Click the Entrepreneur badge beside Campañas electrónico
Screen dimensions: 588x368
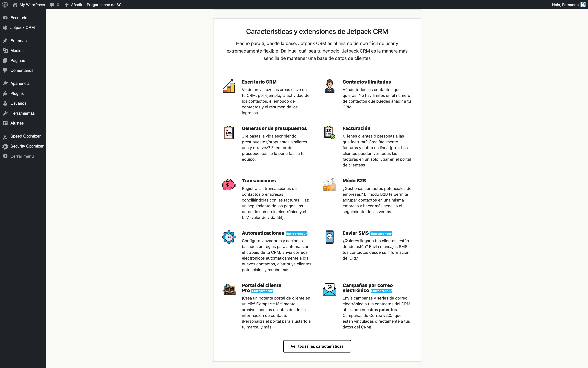pyautogui.click(x=381, y=291)
